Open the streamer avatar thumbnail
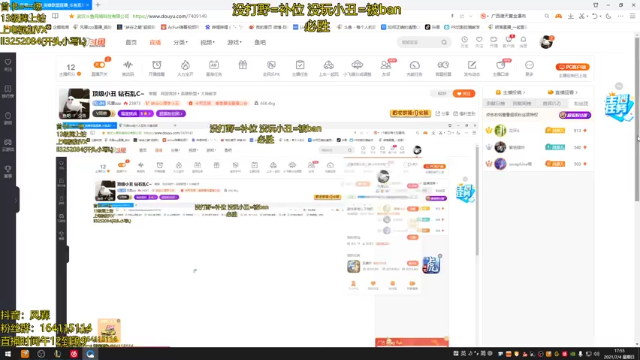 click(74, 104)
